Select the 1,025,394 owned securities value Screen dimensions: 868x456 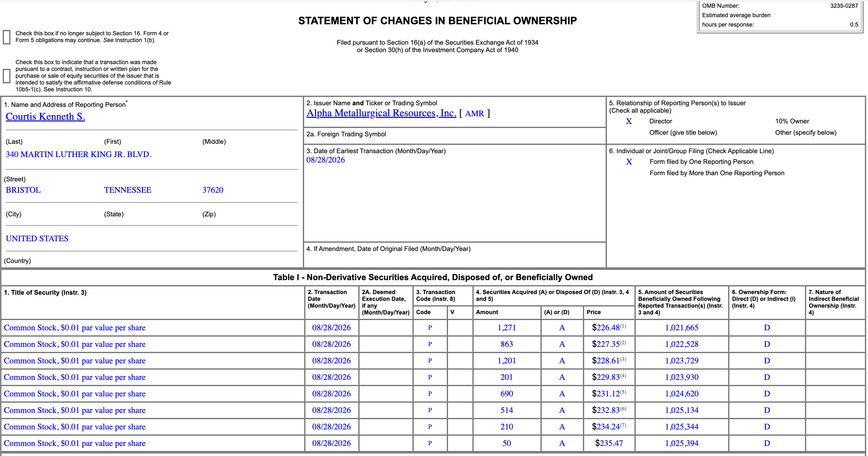click(x=682, y=443)
